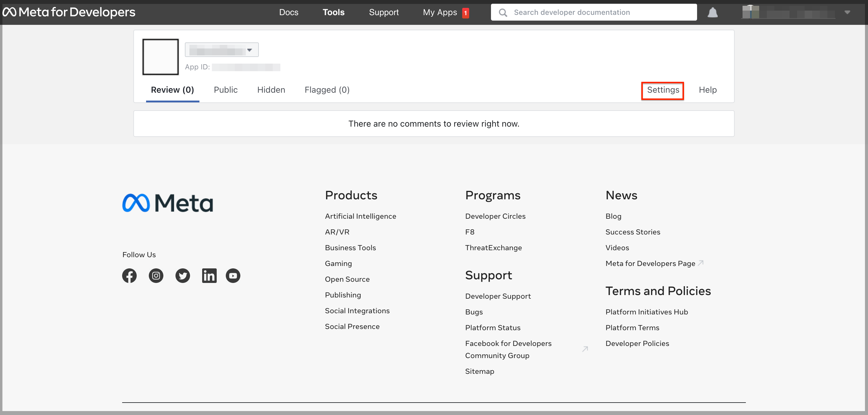
Task: Open the Instagram follow icon
Action: tap(156, 276)
